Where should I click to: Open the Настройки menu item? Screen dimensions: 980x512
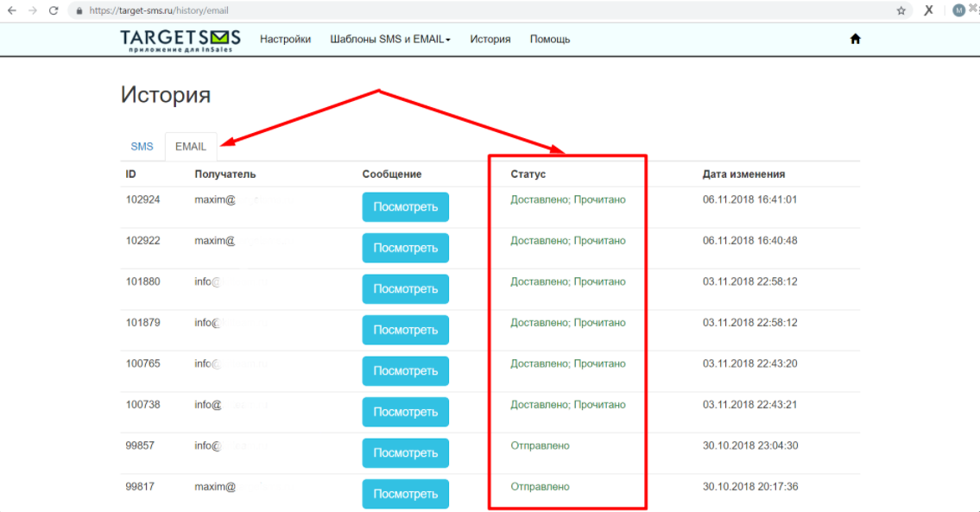tap(285, 38)
